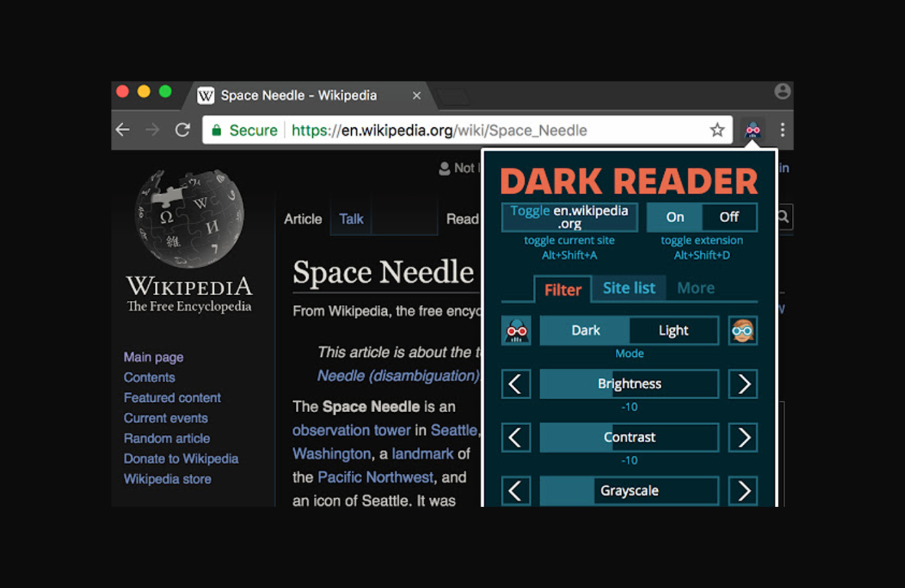Follow the Washington link
Viewport: 905px width, 588px height.
[331, 454]
